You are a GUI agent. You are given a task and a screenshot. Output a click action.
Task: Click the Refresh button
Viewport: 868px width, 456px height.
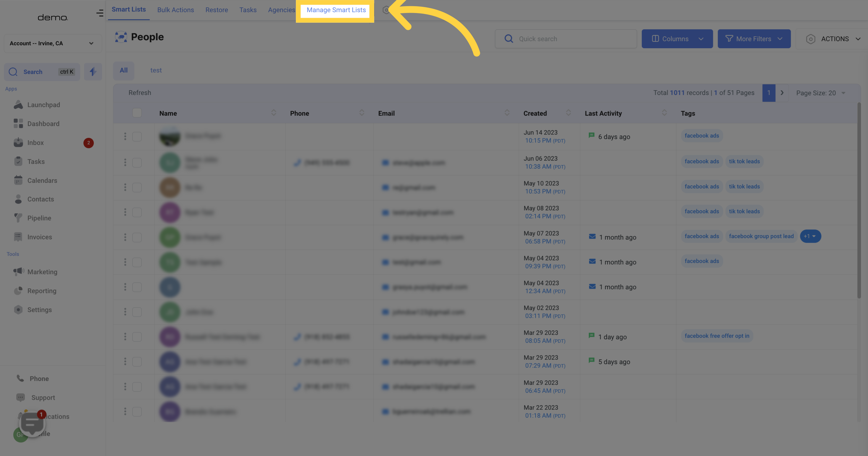[x=140, y=93]
